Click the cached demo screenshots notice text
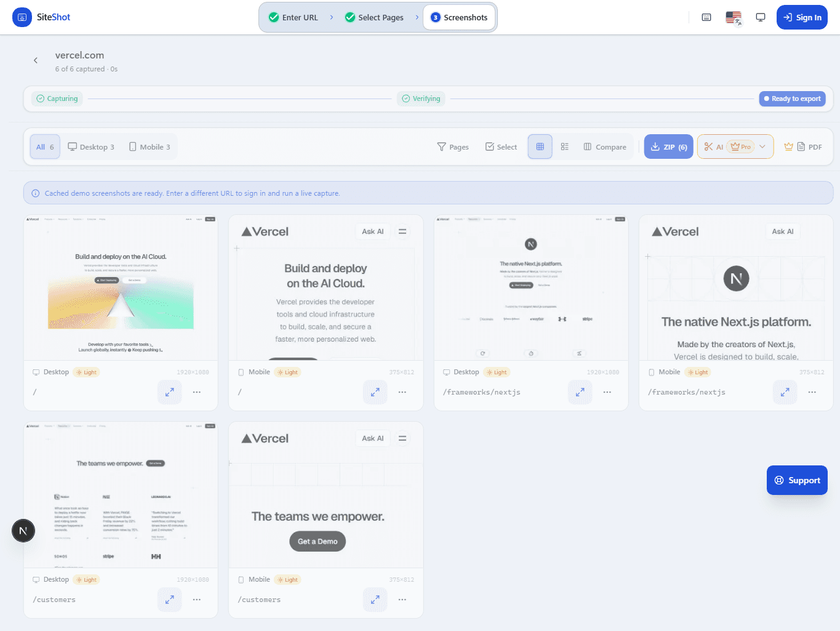Viewport: 840px width, 631px height. [192, 193]
